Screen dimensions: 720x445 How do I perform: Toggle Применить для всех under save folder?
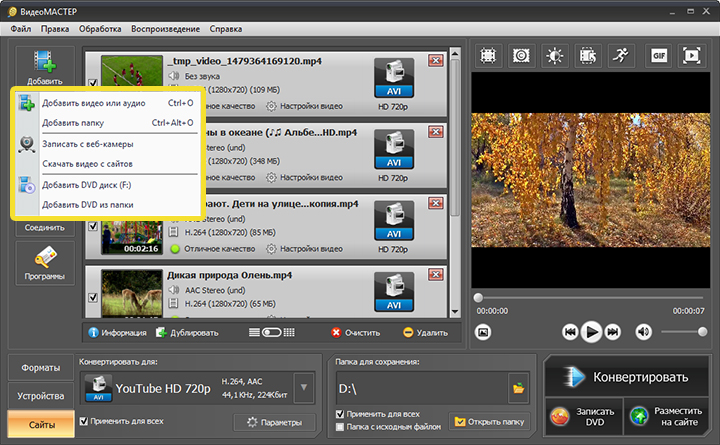tap(340, 414)
